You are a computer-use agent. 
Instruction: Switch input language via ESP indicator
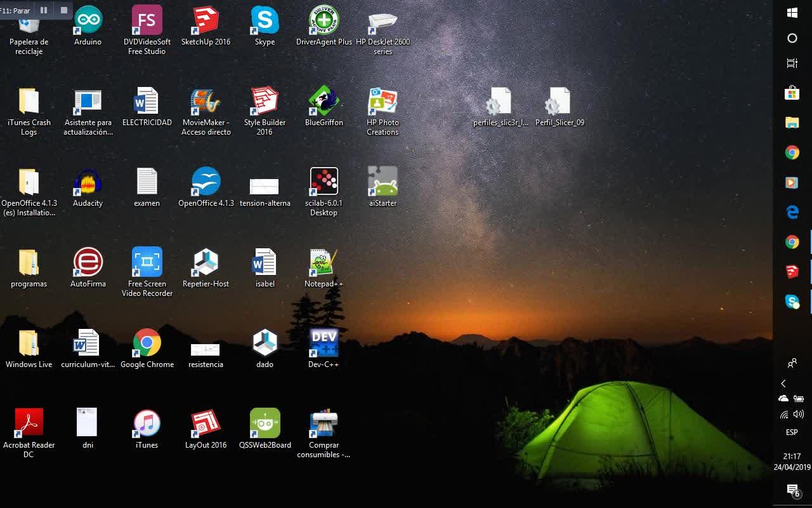tap(792, 432)
